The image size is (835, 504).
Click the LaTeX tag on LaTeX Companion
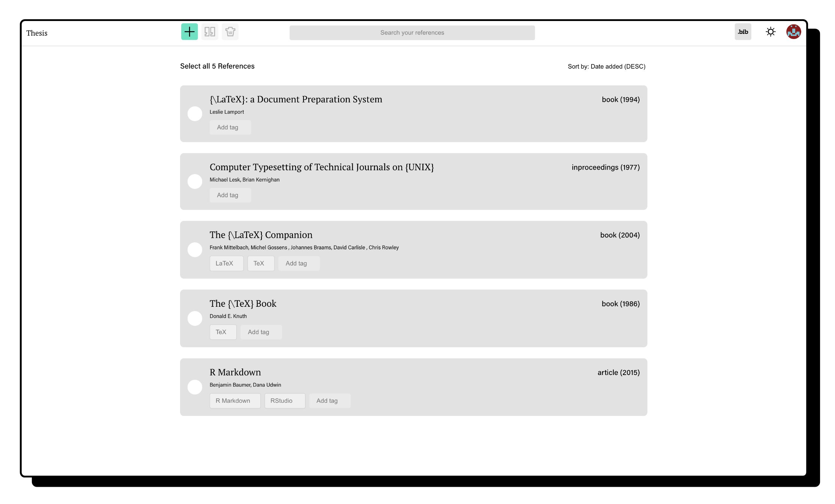pyautogui.click(x=226, y=263)
